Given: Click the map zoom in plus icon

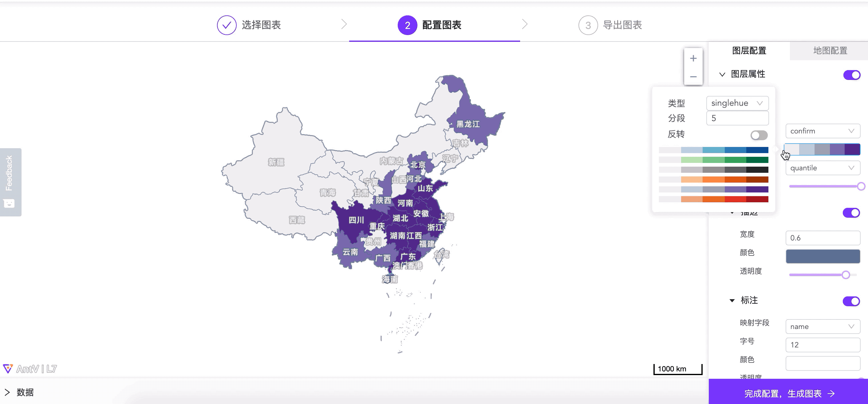Looking at the screenshot, I should [x=693, y=58].
